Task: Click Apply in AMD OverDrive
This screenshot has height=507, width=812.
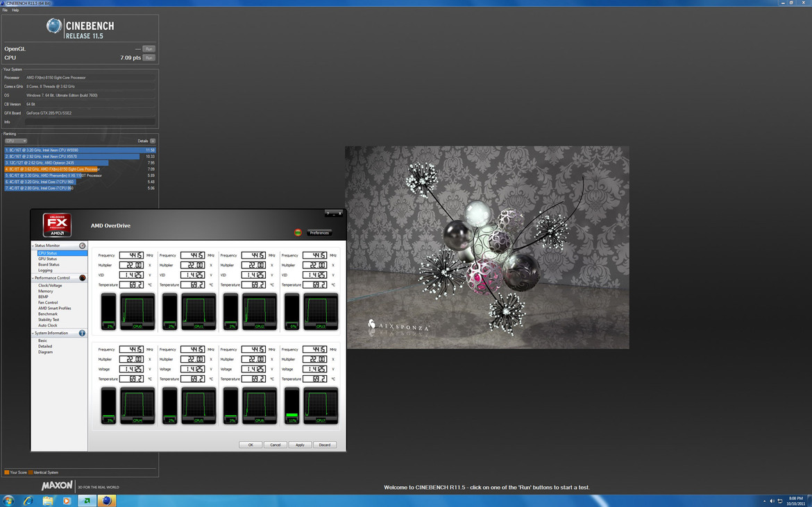Action: 300,445
